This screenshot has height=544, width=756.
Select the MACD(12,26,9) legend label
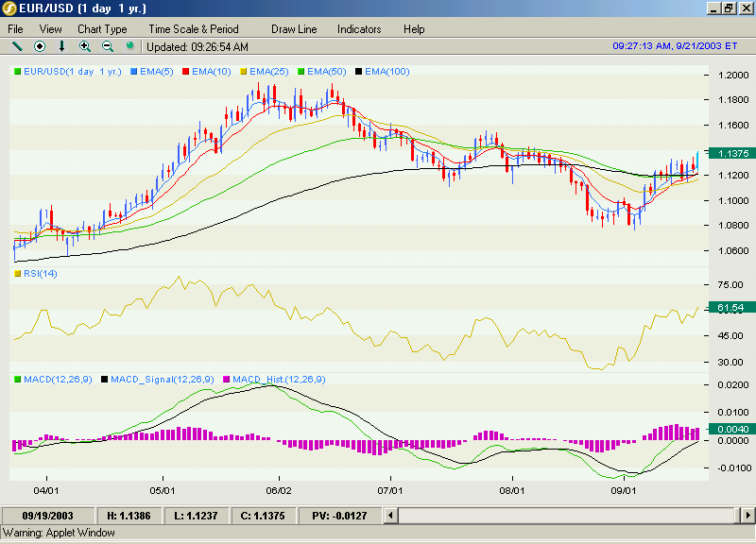coord(58,380)
